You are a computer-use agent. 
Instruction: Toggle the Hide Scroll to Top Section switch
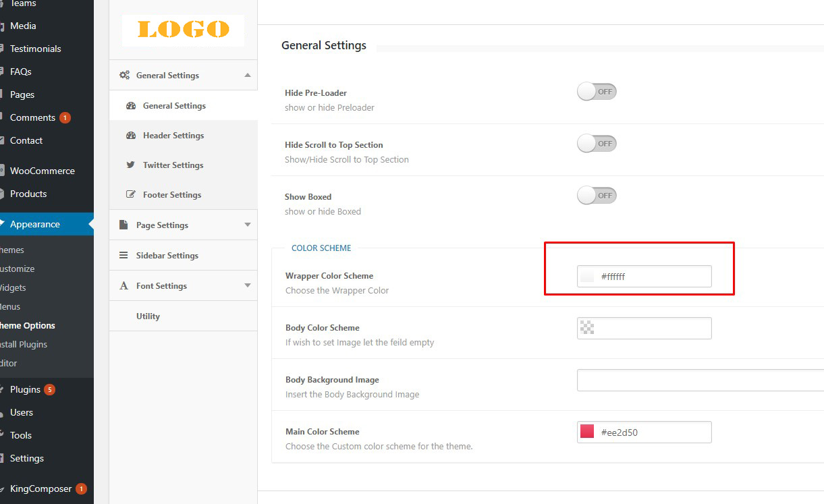tap(597, 144)
